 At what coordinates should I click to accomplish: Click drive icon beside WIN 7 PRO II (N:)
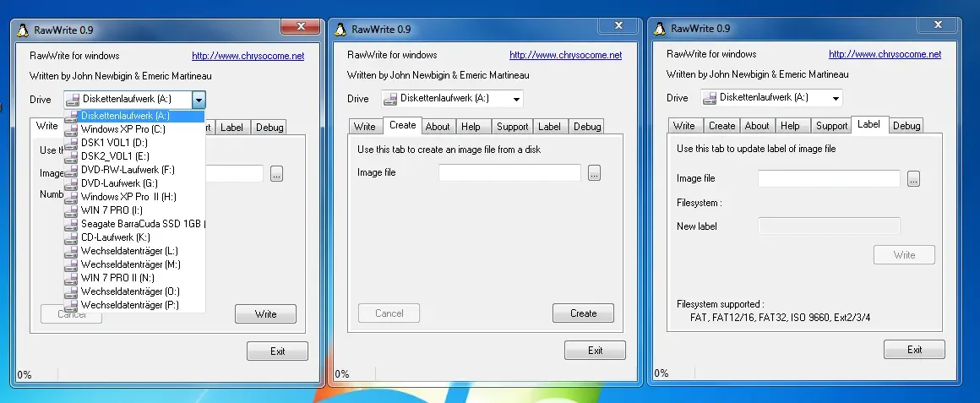pyautogui.click(x=71, y=277)
